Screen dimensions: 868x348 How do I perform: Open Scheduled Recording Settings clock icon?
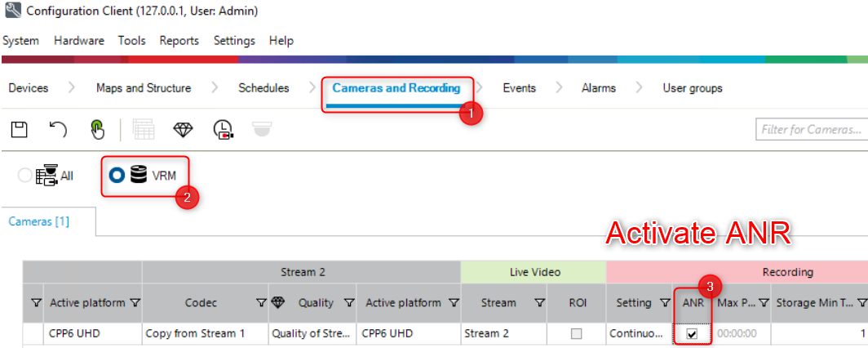(224, 130)
